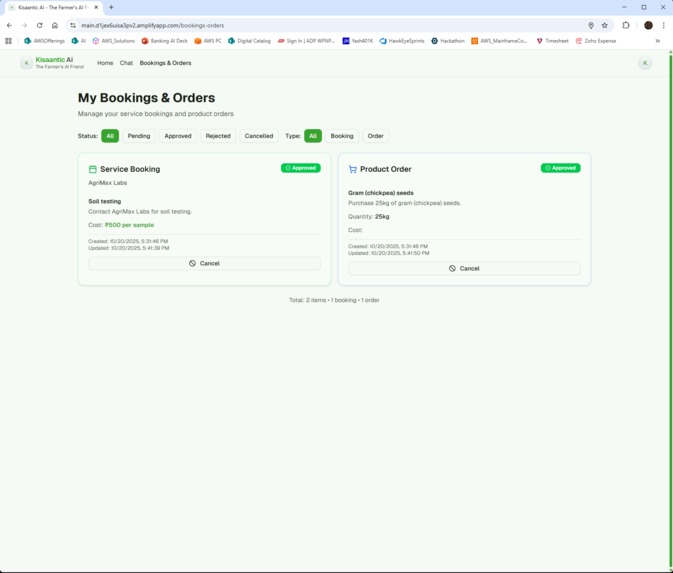Open the HawkEyeSprints bookmark
The width and height of the screenshot is (673, 573).
point(402,41)
